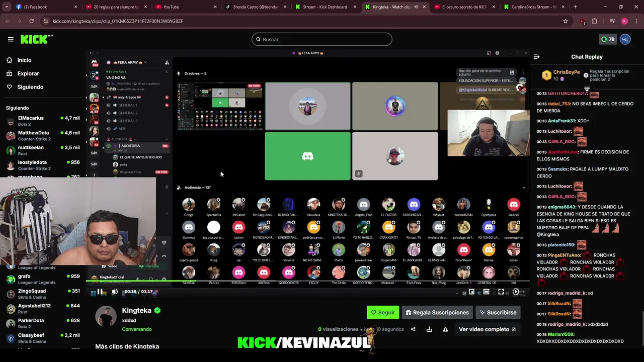Screen dimensions: 644x362
Task: Open user avatar in Kick header
Action: click(x=625, y=39)
